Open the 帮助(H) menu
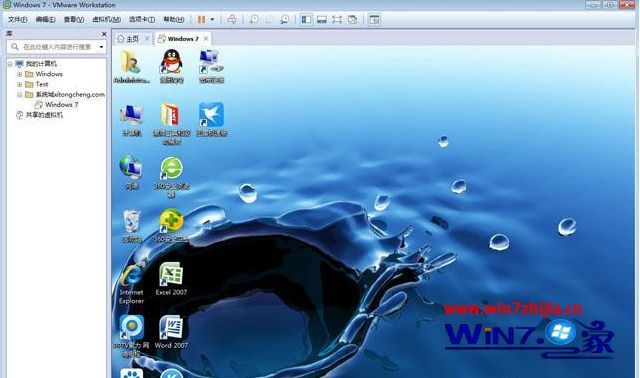The width and height of the screenshot is (640, 378). coord(173,19)
